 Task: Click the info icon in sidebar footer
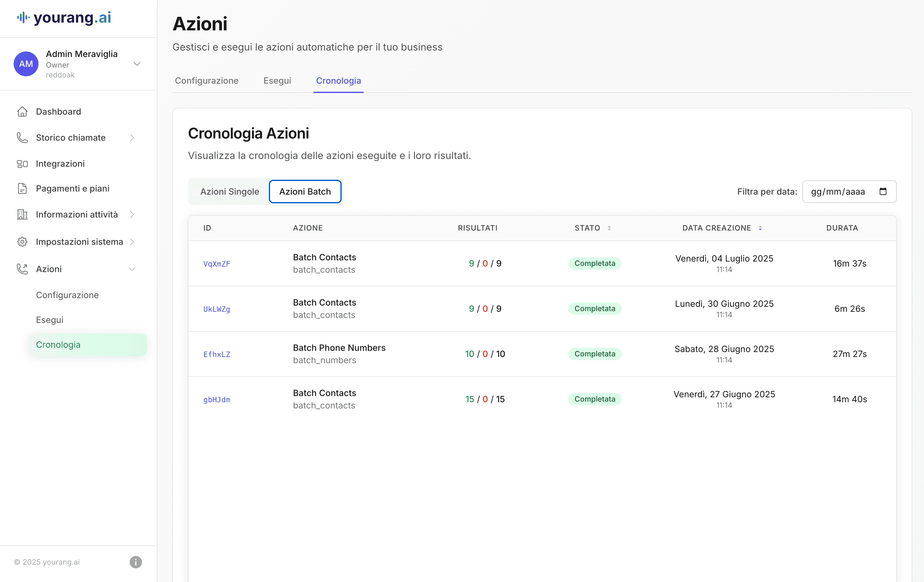point(135,562)
